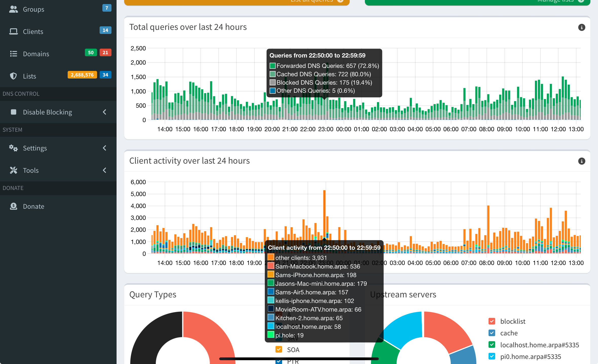
Task: Click the Disable Blocking square icon
Action: [x=13, y=112]
